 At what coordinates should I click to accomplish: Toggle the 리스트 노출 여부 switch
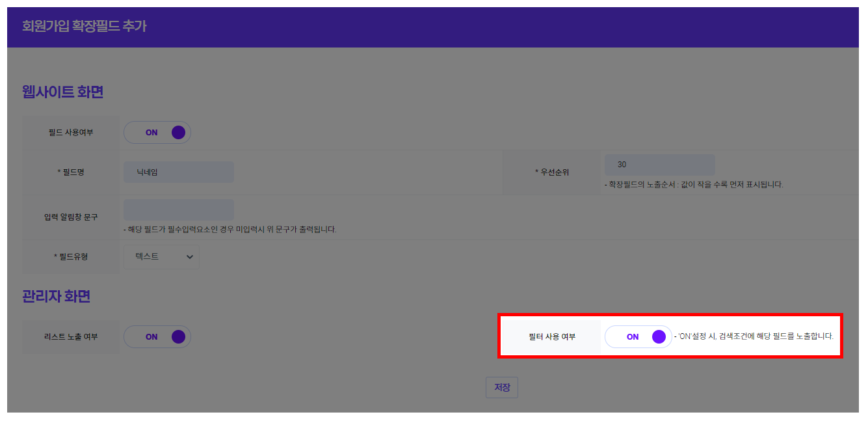(x=157, y=336)
